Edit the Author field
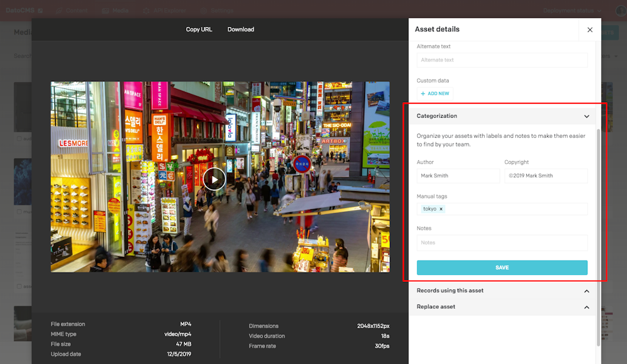 point(458,176)
